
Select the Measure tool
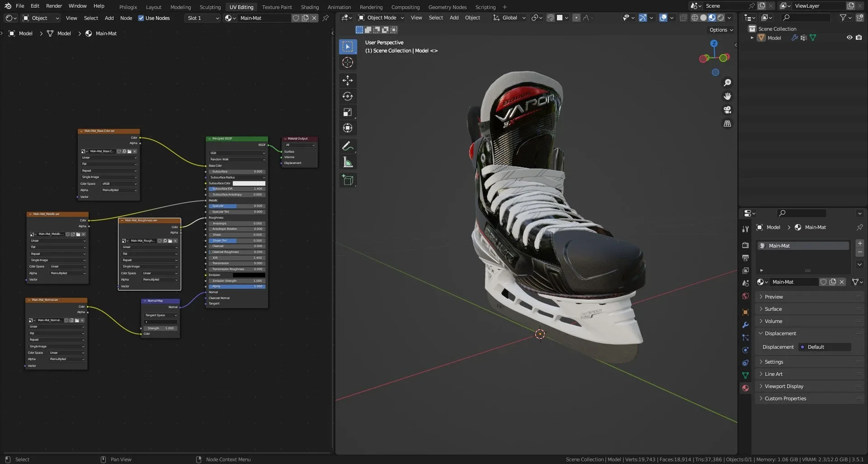(348, 162)
